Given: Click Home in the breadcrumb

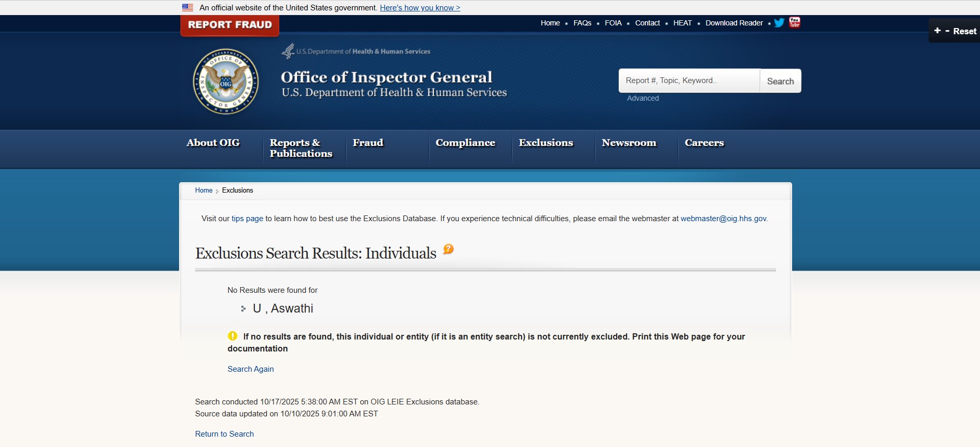Looking at the screenshot, I should tap(203, 191).
